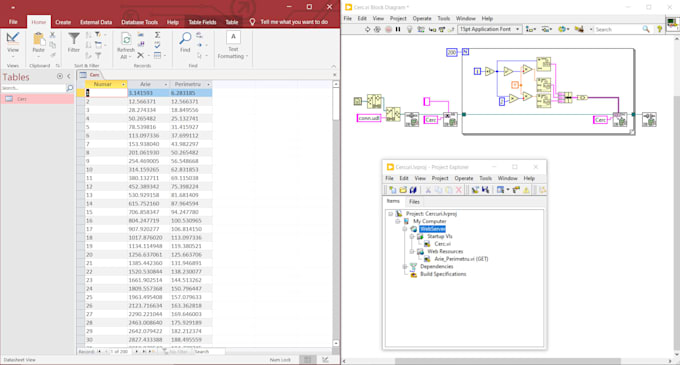
Task: Expand the Dependencies tree node
Action: [x=405, y=267]
